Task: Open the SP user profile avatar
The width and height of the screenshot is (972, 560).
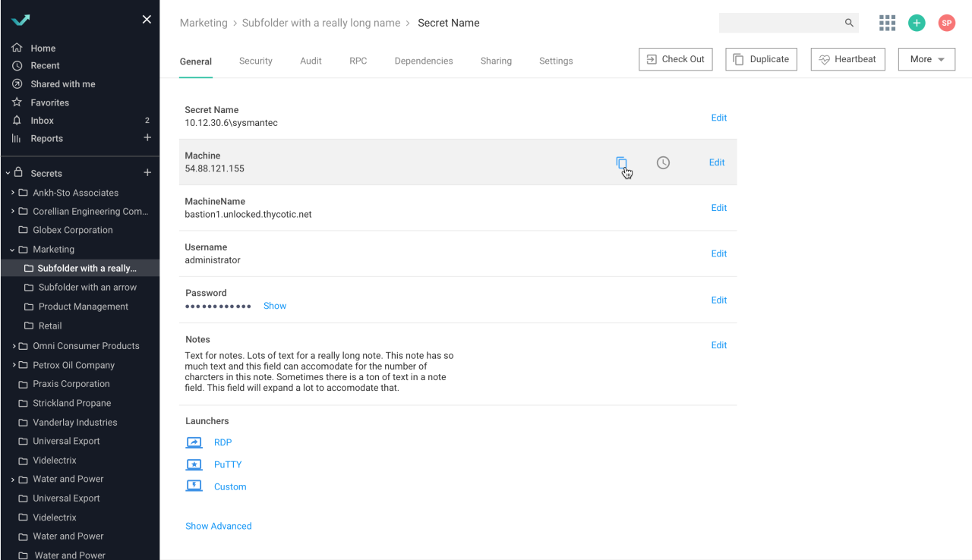Action: [x=946, y=23]
